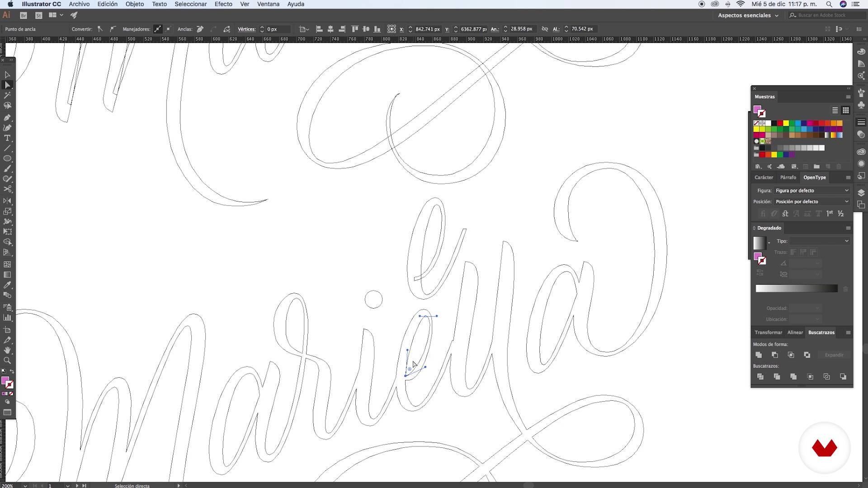Viewport: 868px width, 488px height.
Task: Toggle Fractions (½) OpenType feature
Action: [x=841, y=213]
